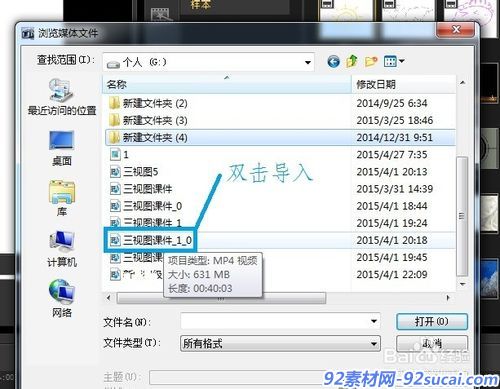Click the file list scroll-down arrow
This screenshot has height=389, width=500.
tap(462, 284)
